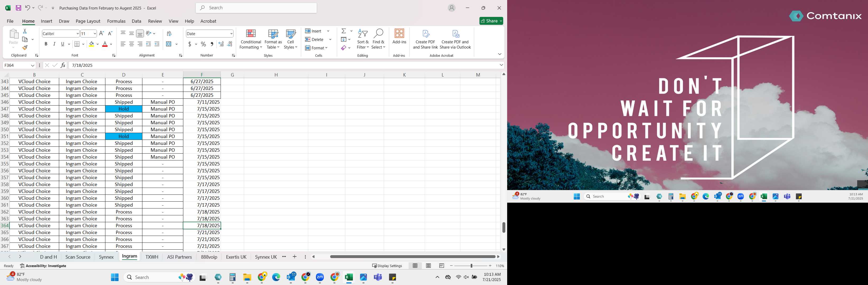Apply Percent Style format
The height and width of the screenshot is (285, 868).
pos(203,44)
